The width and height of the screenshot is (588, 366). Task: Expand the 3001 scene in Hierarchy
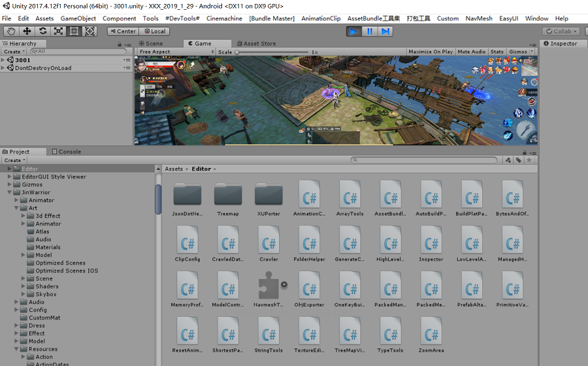point(3,60)
